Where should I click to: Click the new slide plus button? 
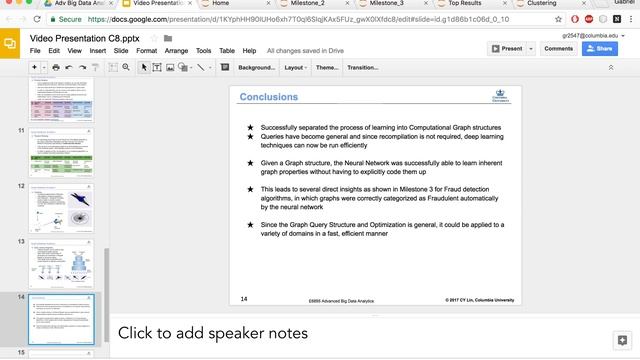[34, 67]
